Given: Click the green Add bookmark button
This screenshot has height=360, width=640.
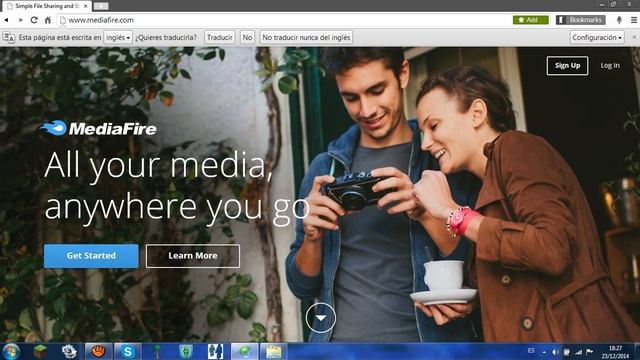Looking at the screenshot, I should point(531,20).
